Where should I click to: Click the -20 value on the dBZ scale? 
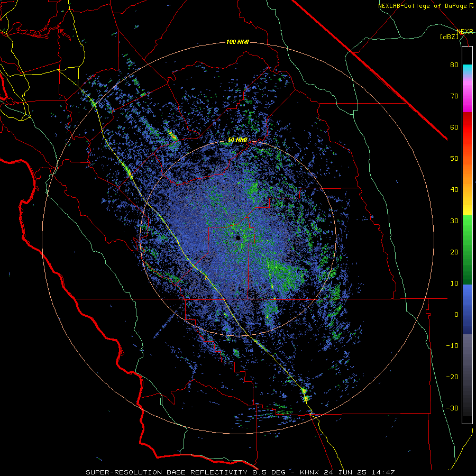pos(452,377)
